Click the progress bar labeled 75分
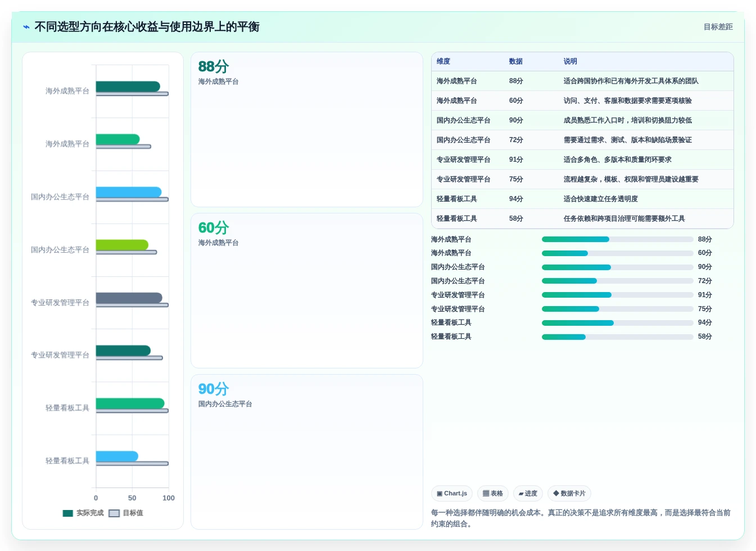The width and height of the screenshot is (756, 551). coord(617,309)
